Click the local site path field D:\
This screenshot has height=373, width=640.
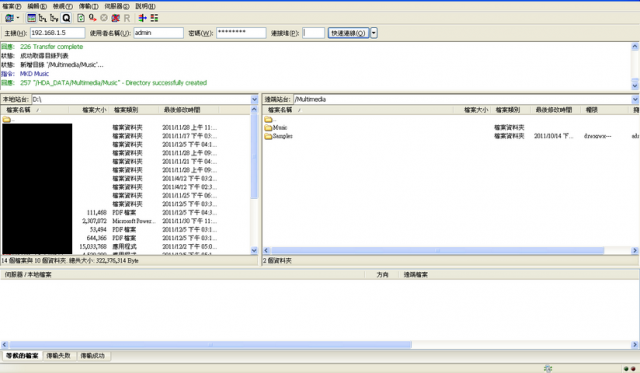(141, 99)
